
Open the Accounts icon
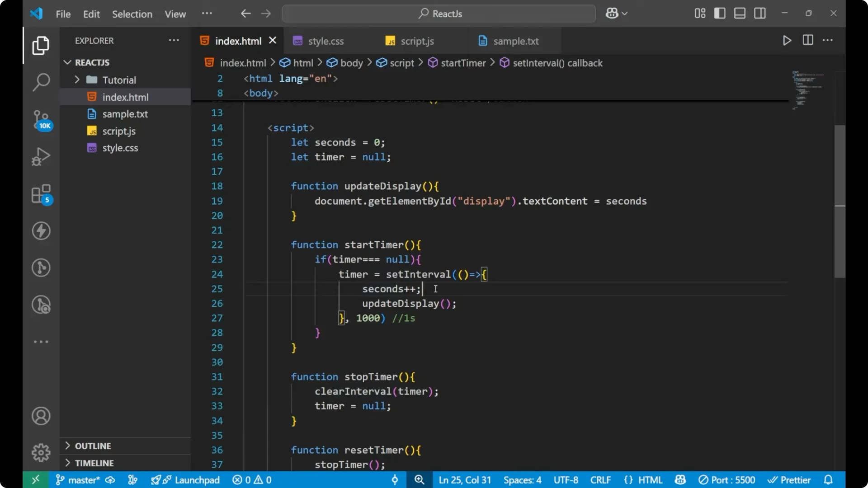point(41,416)
